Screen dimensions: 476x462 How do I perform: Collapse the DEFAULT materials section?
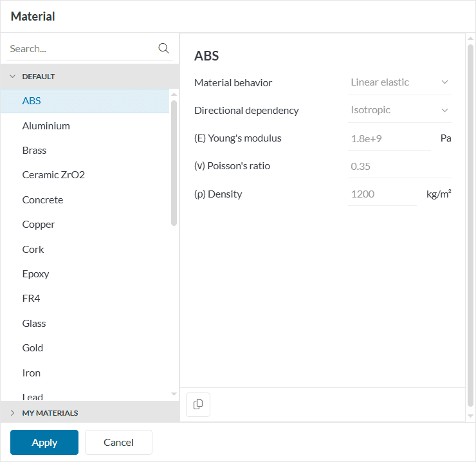(x=12, y=77)
